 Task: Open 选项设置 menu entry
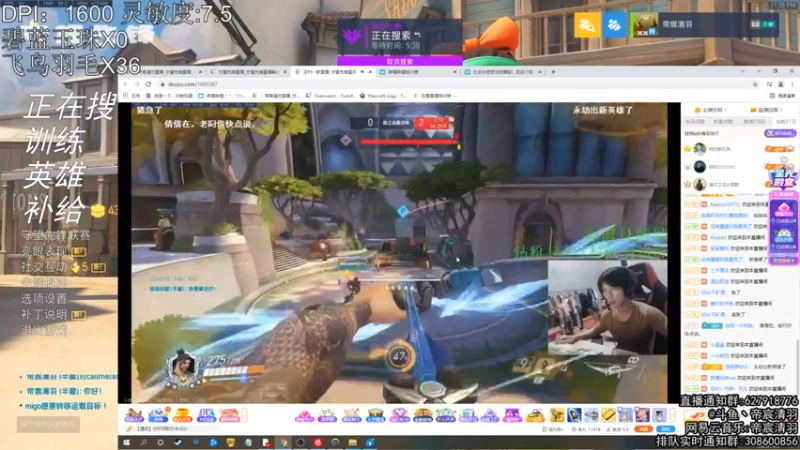(x=44, y=298)
